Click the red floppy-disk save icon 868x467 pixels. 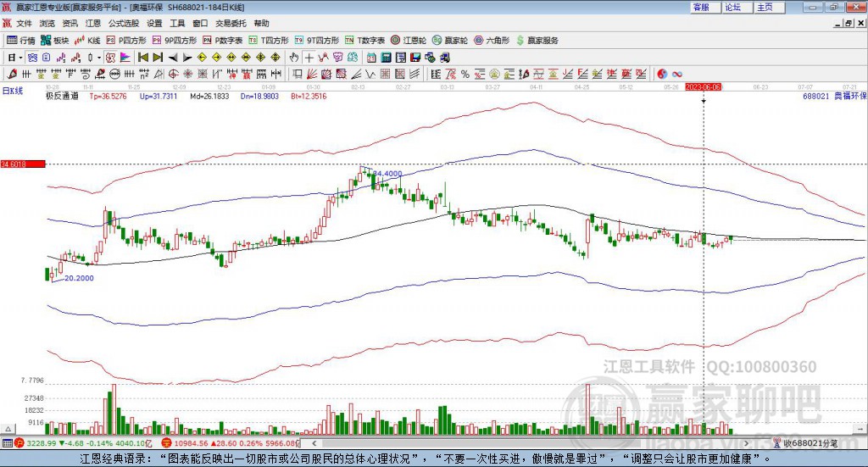click(x=415, y=58)
